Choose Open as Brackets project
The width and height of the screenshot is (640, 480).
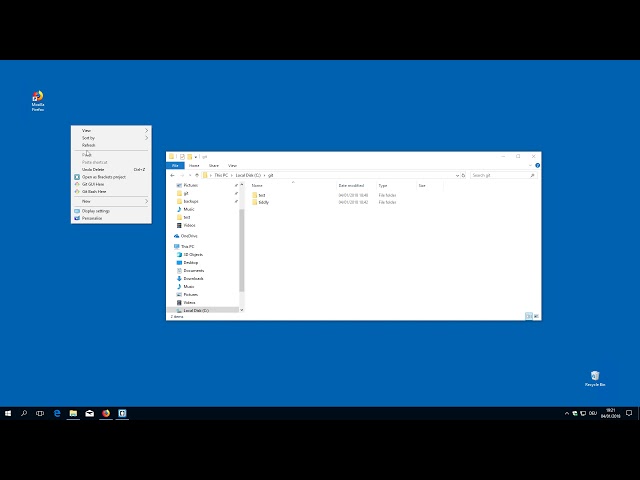[111, 177]
